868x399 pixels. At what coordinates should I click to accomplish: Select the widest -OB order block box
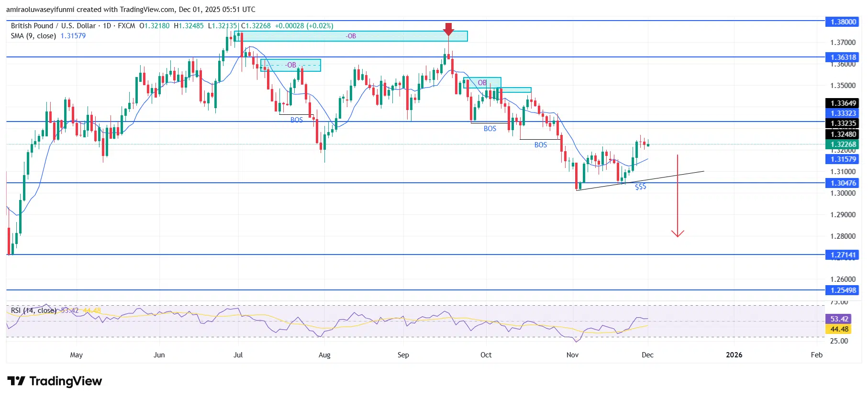tap(351, 36)
